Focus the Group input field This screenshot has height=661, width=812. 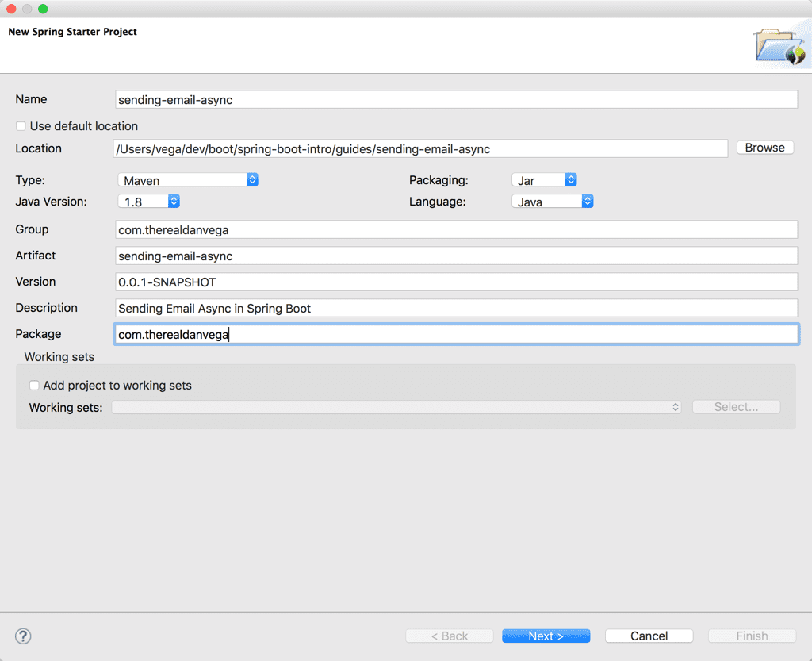pos(456,229)
